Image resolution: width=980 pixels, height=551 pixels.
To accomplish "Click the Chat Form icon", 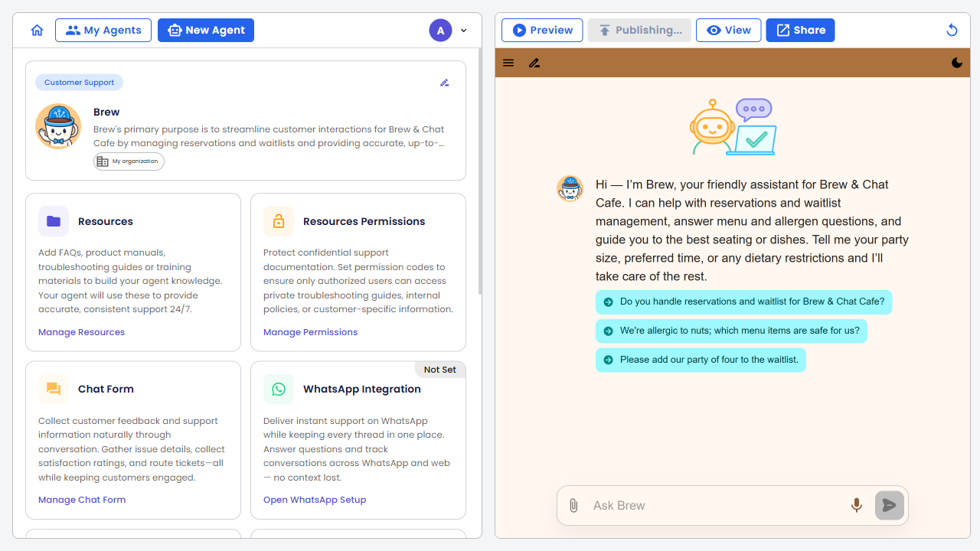I will click(x=54, y=389).
